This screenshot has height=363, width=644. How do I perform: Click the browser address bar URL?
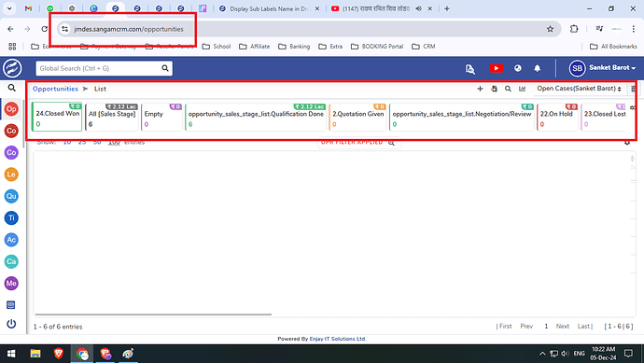pos(129,29)
